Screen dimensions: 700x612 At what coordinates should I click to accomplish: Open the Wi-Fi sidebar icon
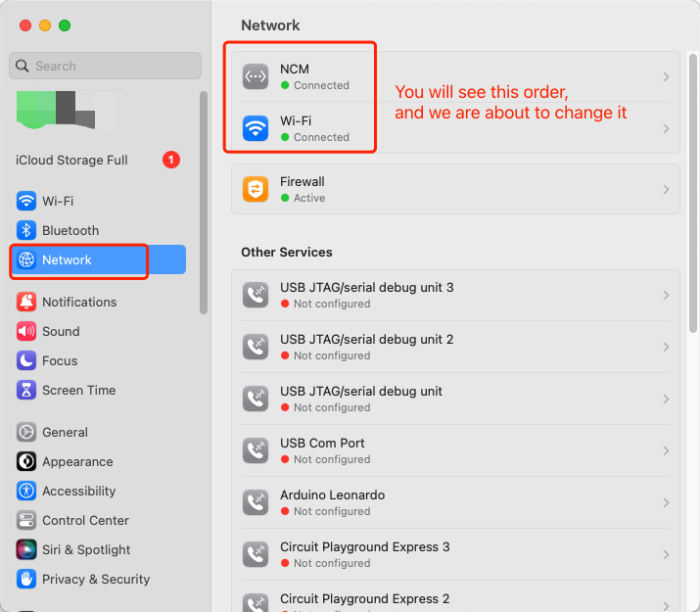26,201
